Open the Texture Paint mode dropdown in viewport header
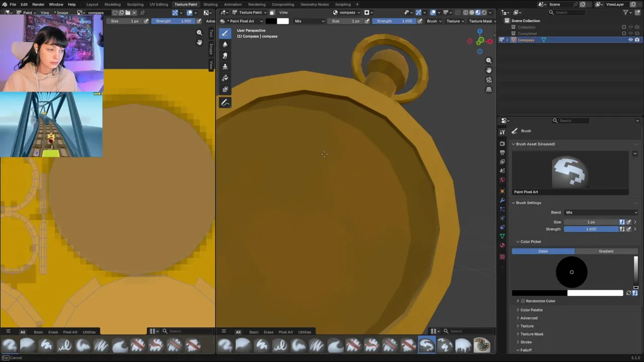The image size is (644, 362). coord(250,12)
